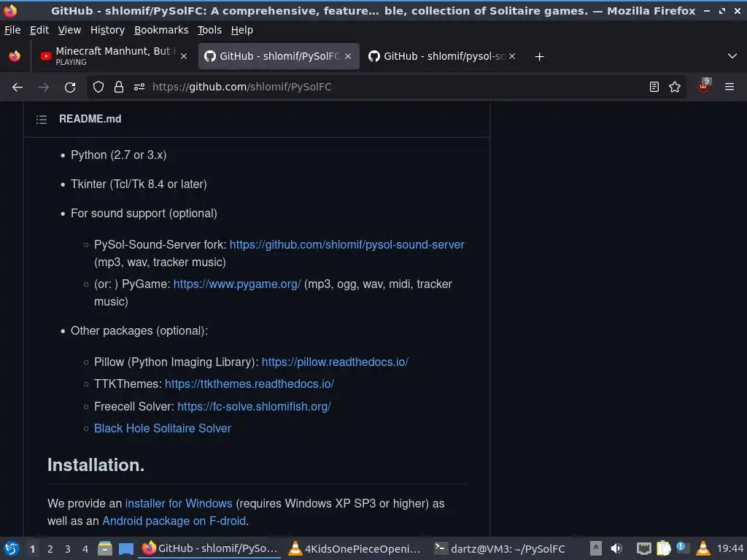The height and width of the screenshot is (560, 747).
Task: Focus Firefox window in taskbar
Action: click(209, 549)
